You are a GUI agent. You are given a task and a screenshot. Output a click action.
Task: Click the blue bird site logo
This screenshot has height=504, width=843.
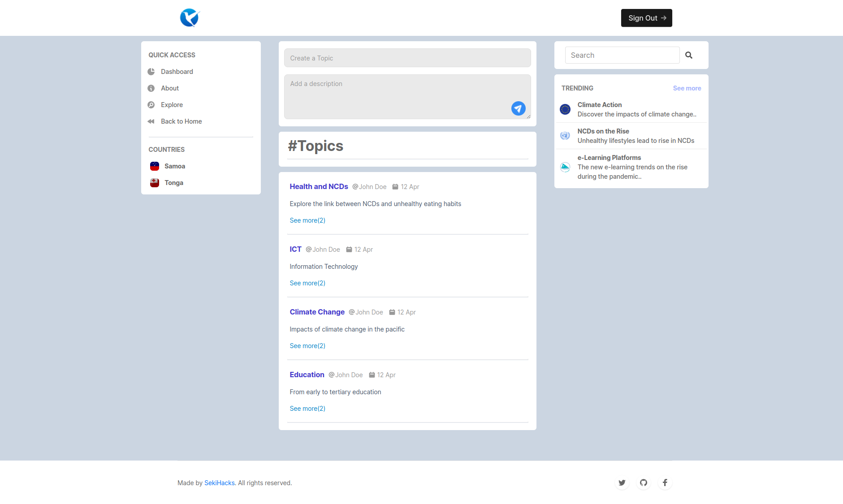tap(190, 18)
